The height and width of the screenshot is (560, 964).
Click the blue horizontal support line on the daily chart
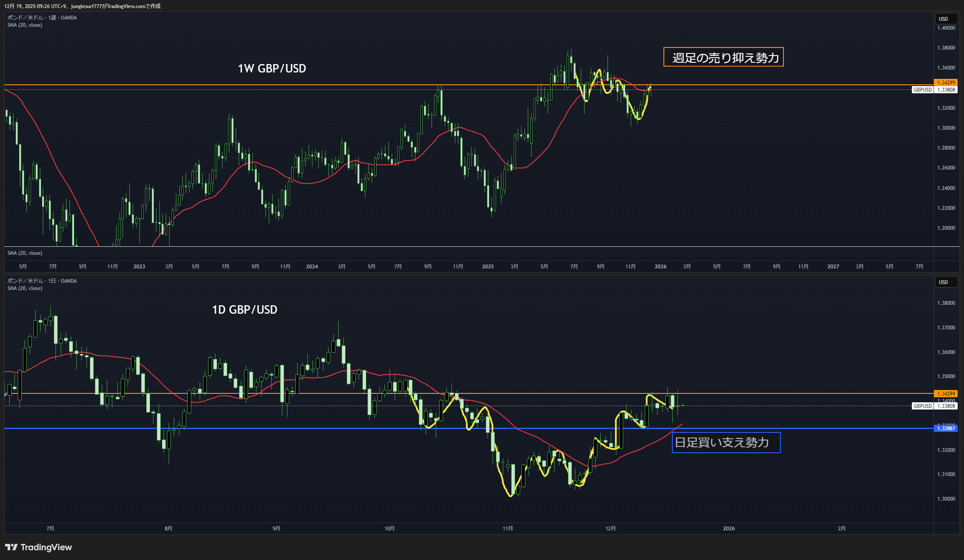point(297,429)
